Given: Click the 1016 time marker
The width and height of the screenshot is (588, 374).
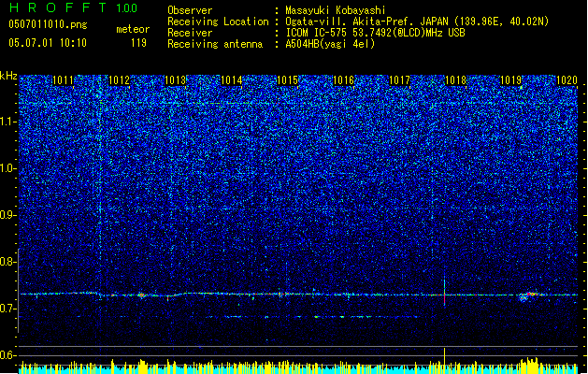Looking at the screenshot, I should [x=343, y=80].
